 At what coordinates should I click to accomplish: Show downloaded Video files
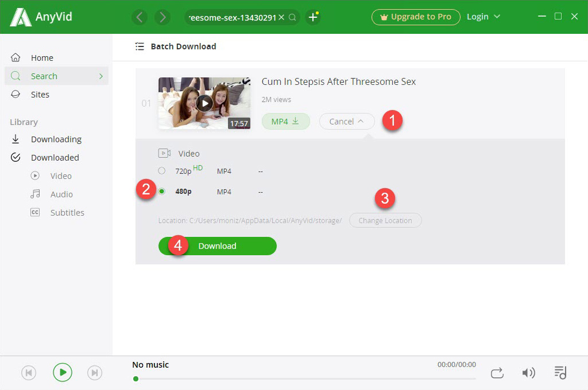pyautogui.click(x=61, y=175)
